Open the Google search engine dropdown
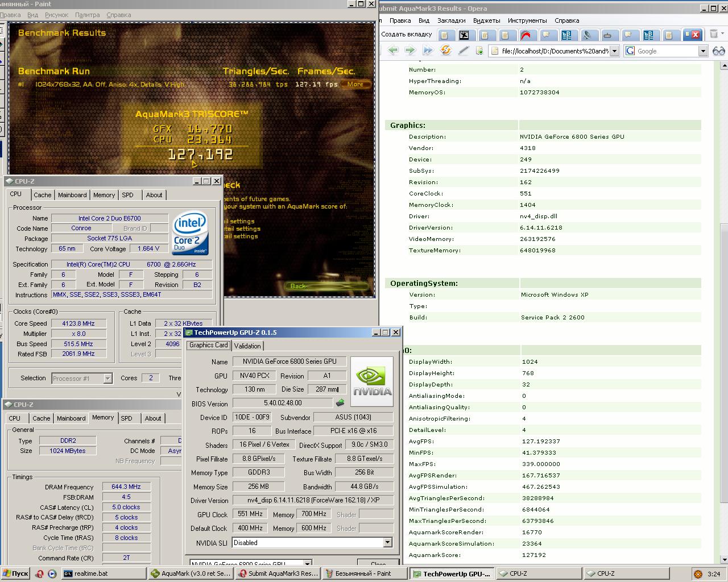Viewport: 728px width, 582px height. (x=702, y=51)
